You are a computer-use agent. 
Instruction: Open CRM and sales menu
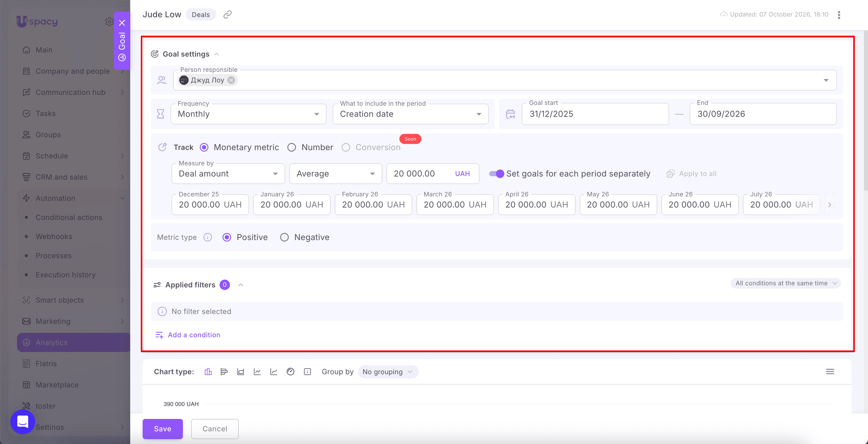pos(73,177)
